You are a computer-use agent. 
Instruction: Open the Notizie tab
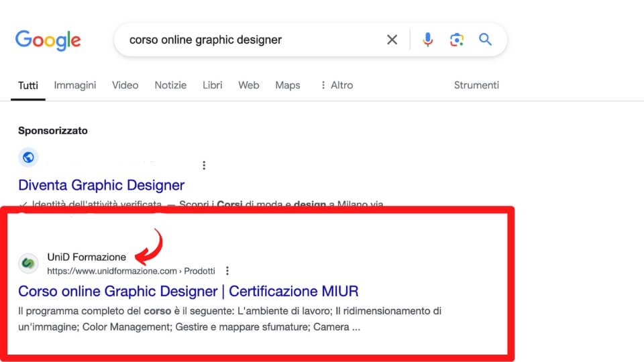[170, 85]
